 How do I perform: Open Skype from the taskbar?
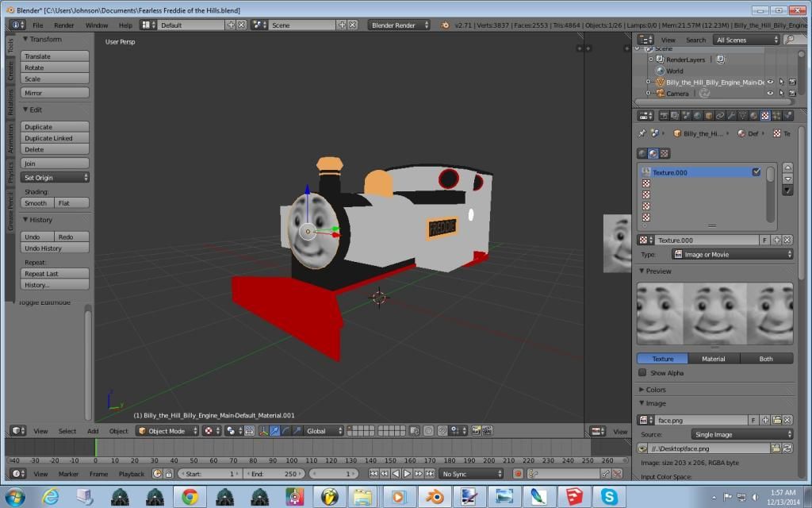[608, 497]
